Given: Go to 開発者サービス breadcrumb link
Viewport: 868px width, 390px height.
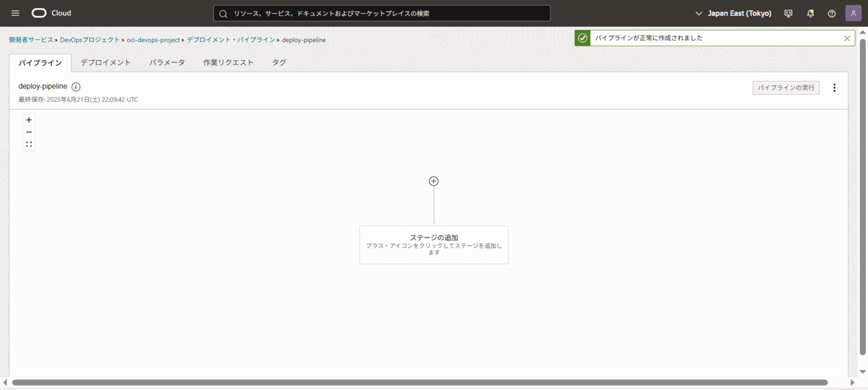Looking at the screenshot, I should click(x=31, y=40).
